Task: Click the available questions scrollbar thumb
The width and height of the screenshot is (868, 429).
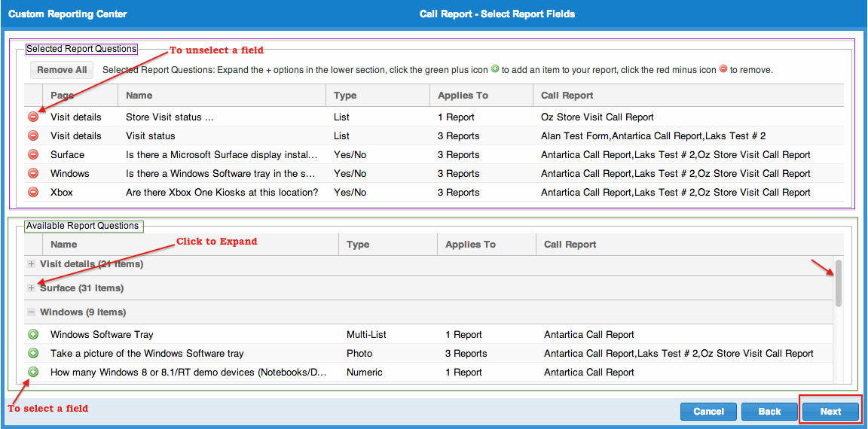Action: click(838, 283)
